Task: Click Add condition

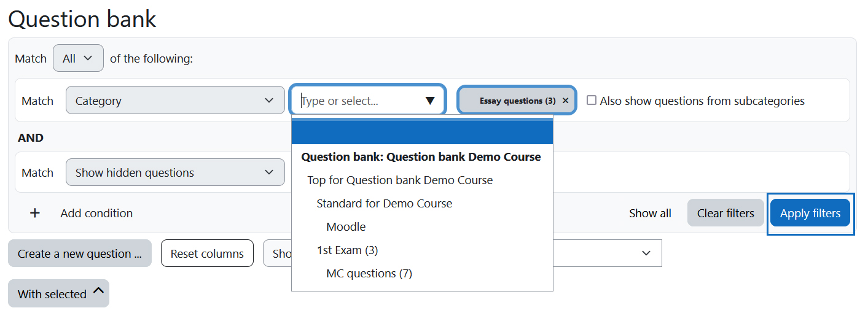Action: tap(96, 213)
